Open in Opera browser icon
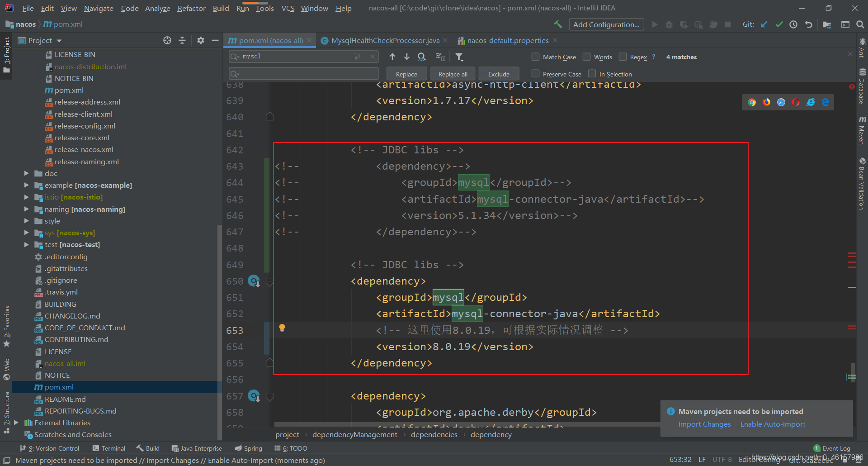Image resolution: width=868 pixels, height=466 pixels. tap(796, 102)
